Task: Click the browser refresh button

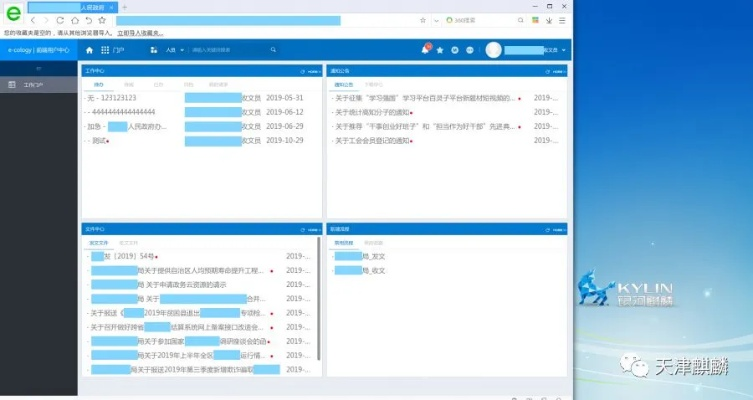Action: (61, 20)
